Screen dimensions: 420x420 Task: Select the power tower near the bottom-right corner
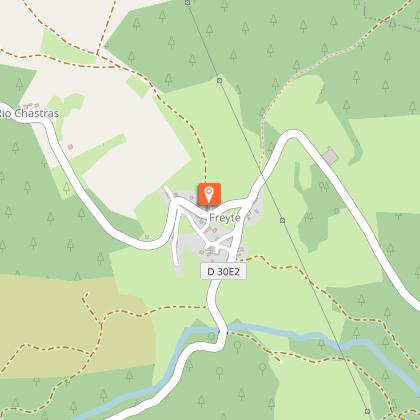point(367,411)
